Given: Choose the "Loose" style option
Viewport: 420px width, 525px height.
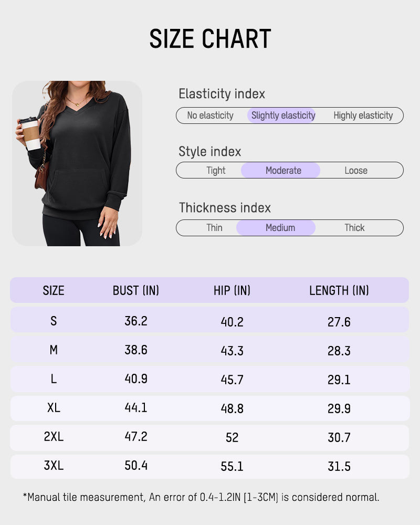Looking at the screenshot, I should click(356, 171).
